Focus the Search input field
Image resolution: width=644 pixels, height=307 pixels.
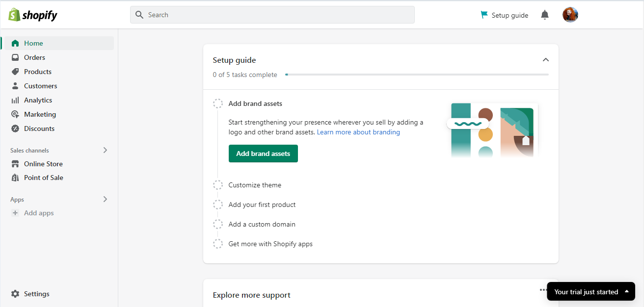(272, 15)
